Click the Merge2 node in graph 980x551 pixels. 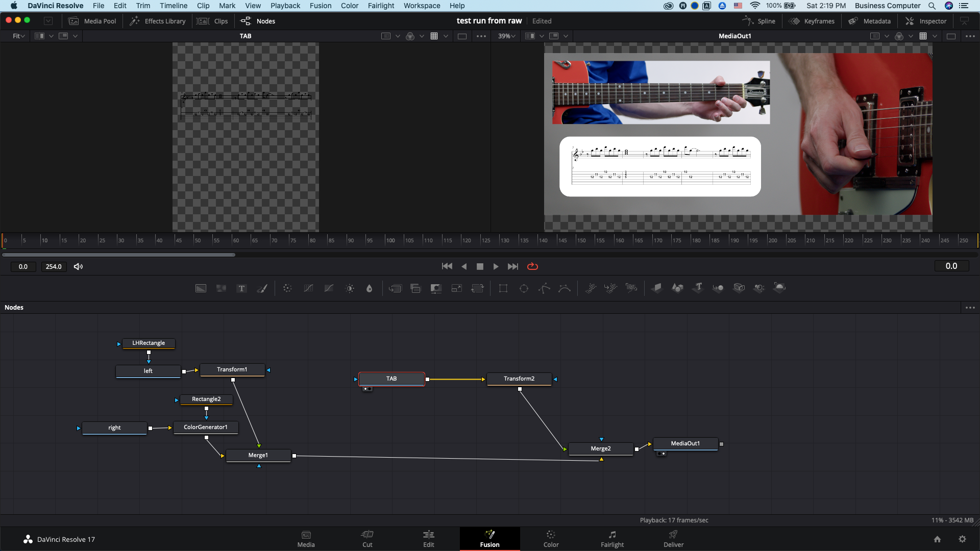(x=600, y=448)
